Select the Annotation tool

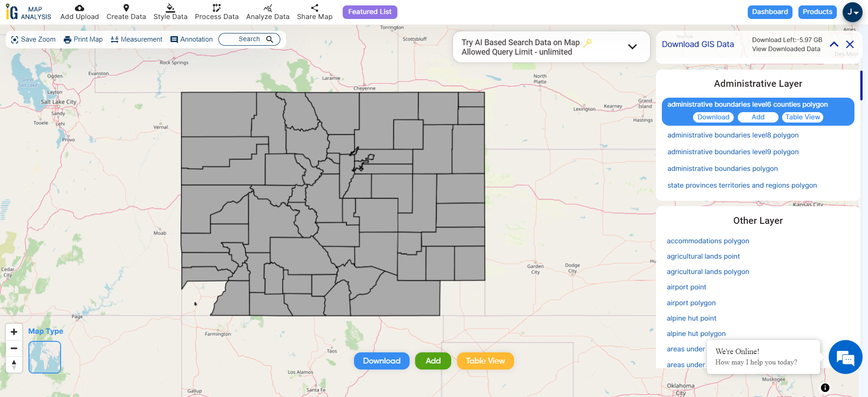[191, 39]
